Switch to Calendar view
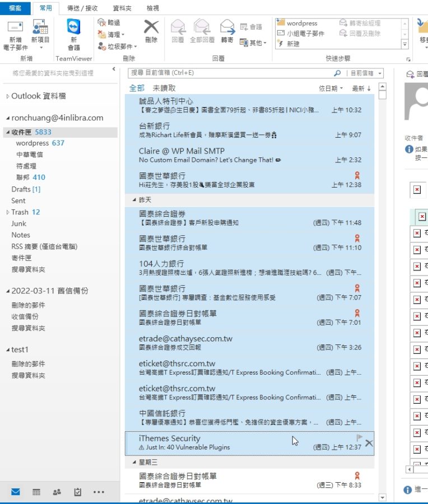Viewport: 428px width, 504px height. point(36,492)
